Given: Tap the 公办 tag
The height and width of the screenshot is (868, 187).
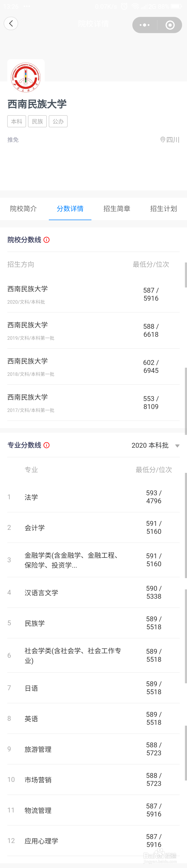Looking at the screenshot, I should (x=58, y=121).
